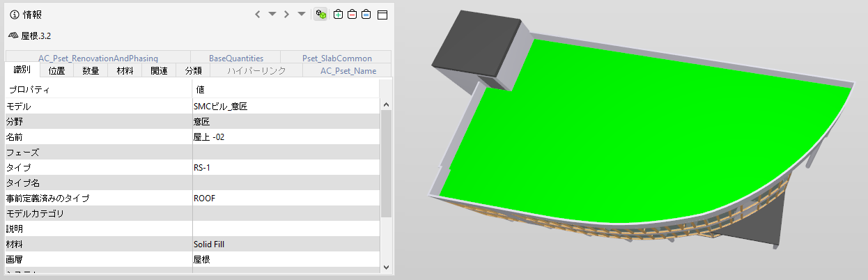
Task: Switch to the 位置 tab
Action: tap(56, 70)
